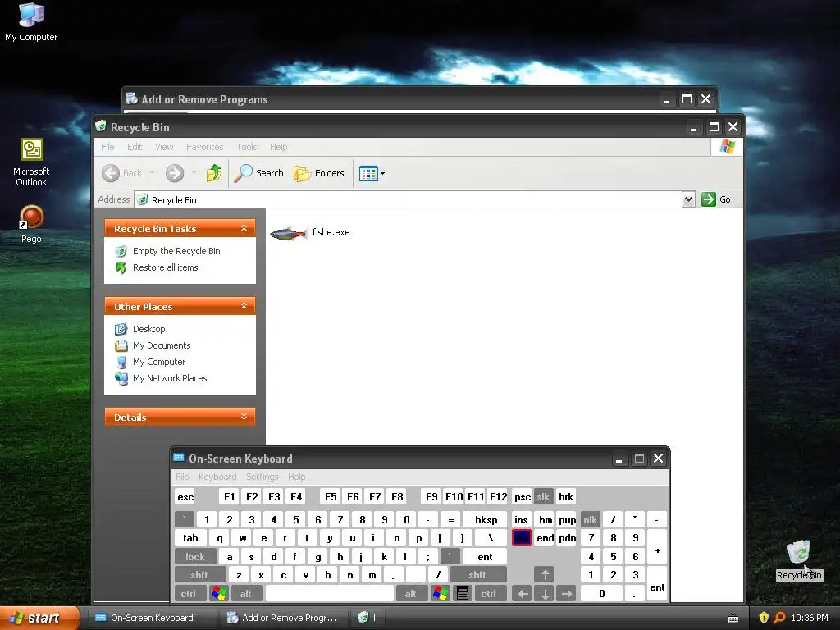Open the On-Screen Keyboard File menu
This screenshot has height=630, width=840.
click(182, 477)
